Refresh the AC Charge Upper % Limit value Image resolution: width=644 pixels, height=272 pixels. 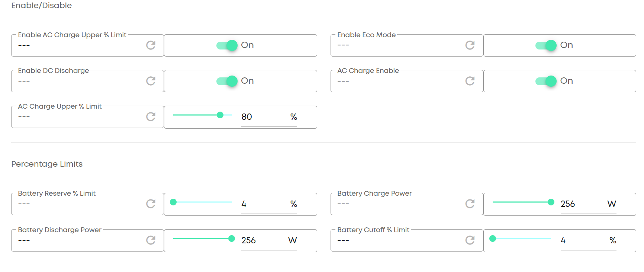pyautogui.click(x=151, y=117)
